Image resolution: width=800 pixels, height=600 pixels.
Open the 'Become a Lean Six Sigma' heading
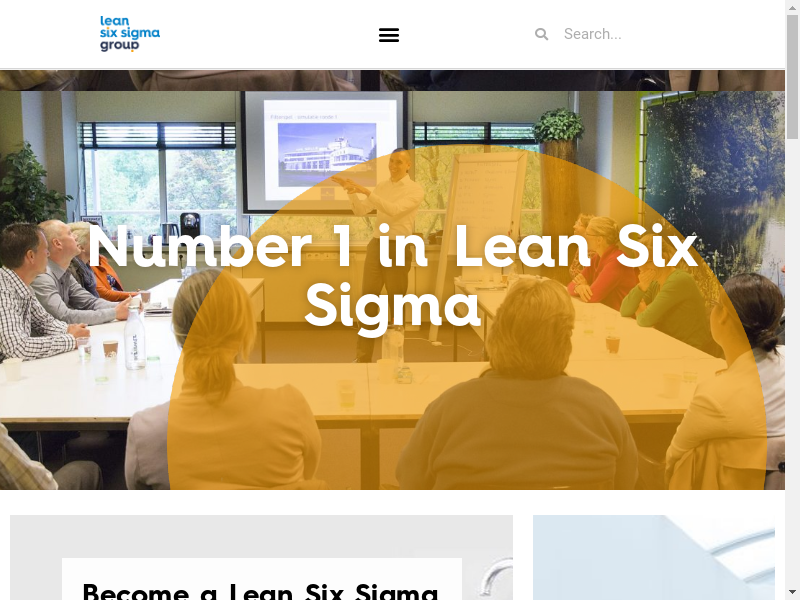(x=261, y=592)
